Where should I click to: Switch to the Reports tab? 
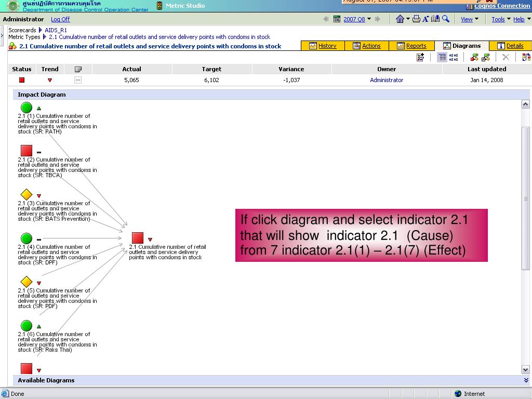(411, 46)
